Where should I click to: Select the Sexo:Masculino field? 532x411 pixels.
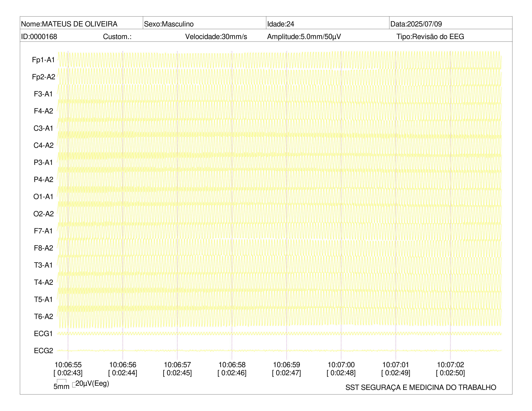pos(204,23)
